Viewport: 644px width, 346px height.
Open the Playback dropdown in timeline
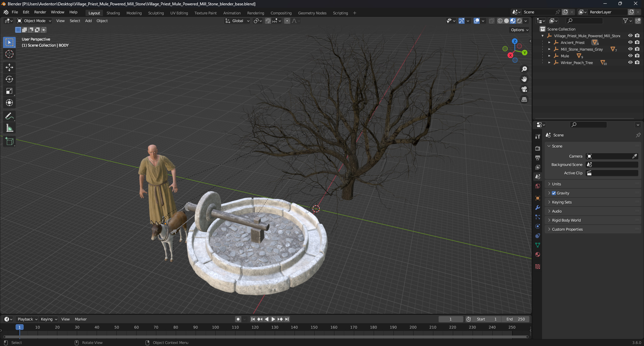tap(27, 319)
